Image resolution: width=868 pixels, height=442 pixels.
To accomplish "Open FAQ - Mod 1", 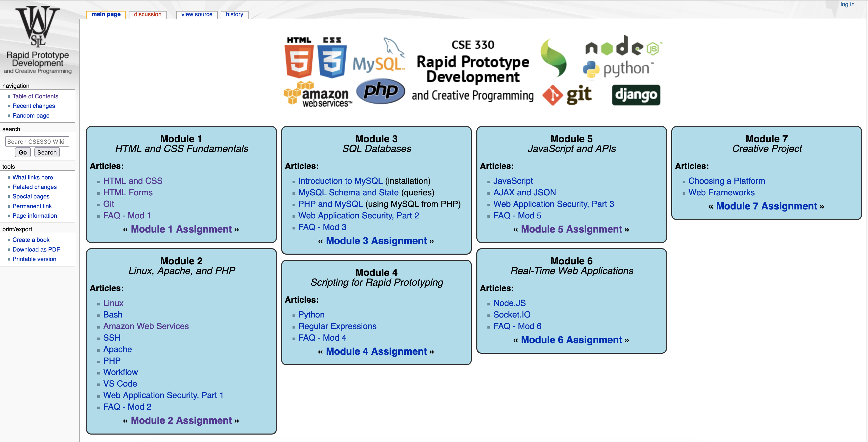I will click(127, 216).
